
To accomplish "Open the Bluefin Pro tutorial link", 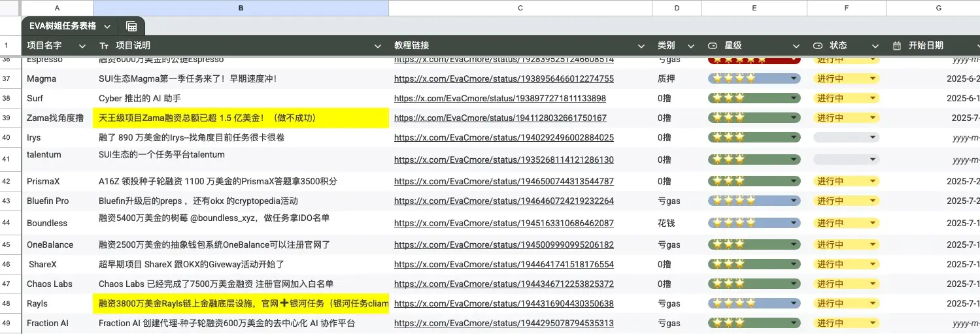I will [x=504, y=201].
